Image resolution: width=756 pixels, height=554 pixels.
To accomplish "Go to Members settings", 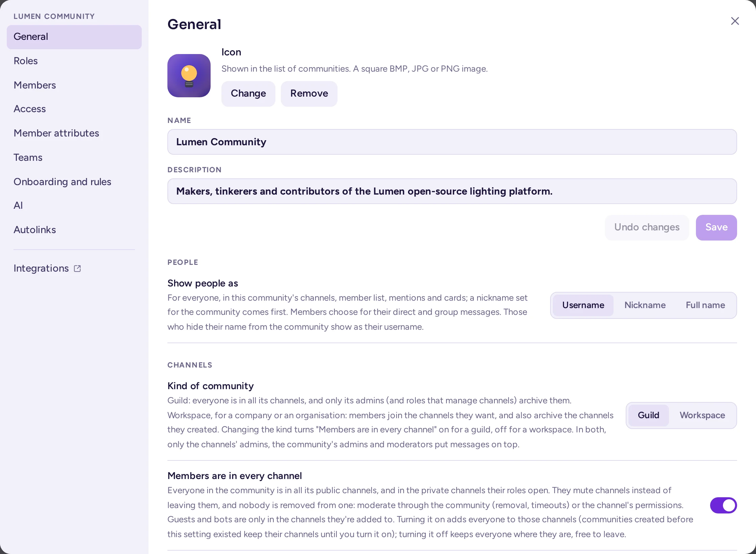I will click(x=74, y=85).
